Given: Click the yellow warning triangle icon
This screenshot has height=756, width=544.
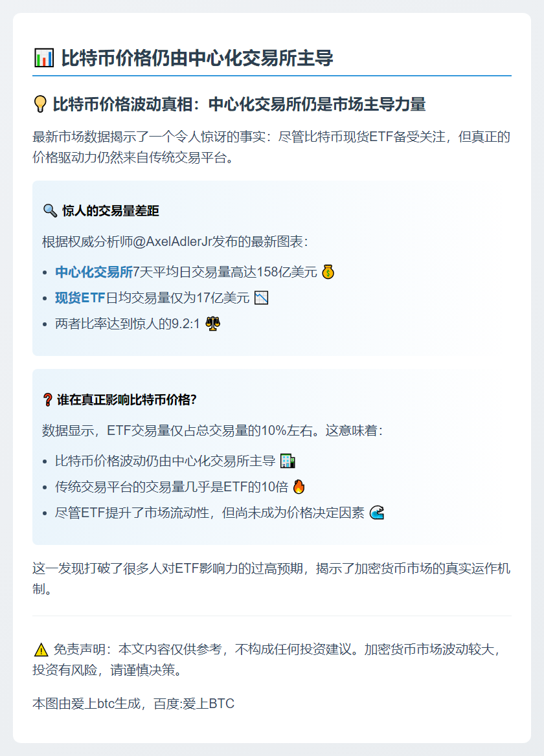Looking at the screenshot, I should [41, 650].
